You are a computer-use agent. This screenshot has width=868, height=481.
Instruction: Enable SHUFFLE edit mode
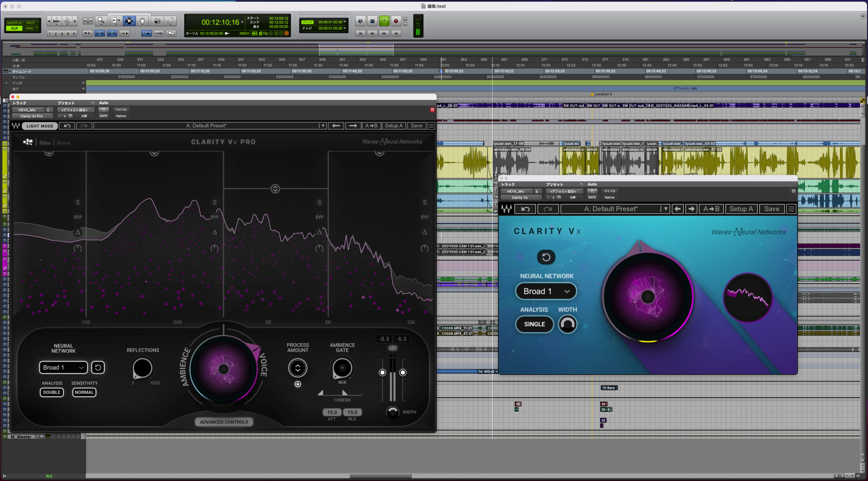(14, 23)
